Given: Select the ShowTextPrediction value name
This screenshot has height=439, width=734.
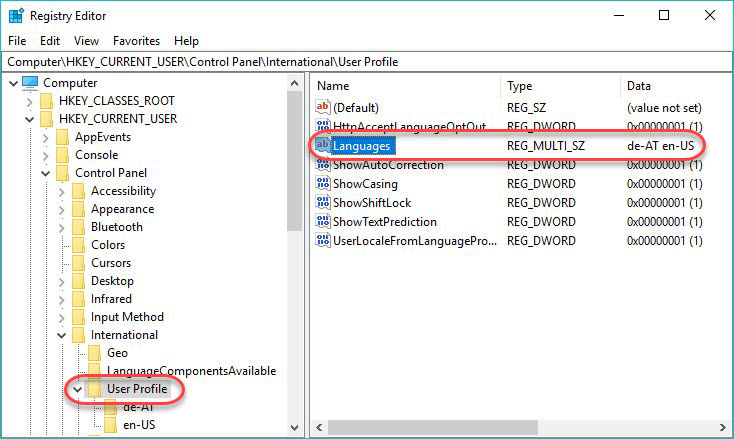Looking at the screenshot, I should (385, 222).
